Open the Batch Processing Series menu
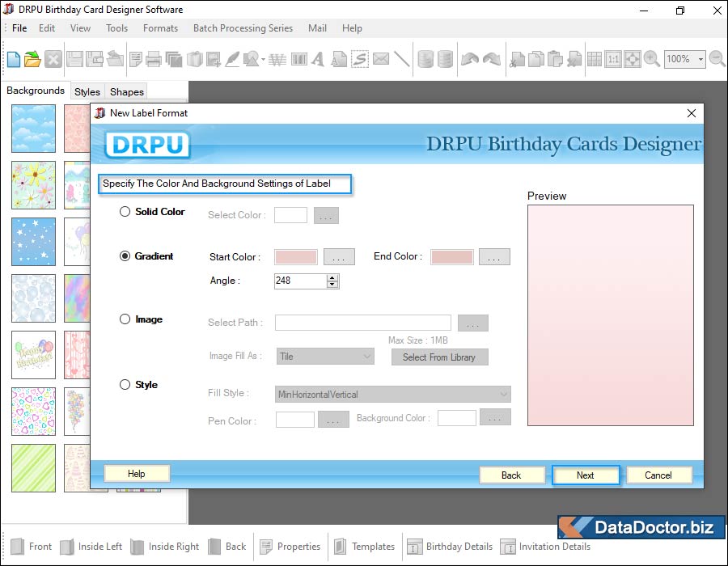This screenshot has width=728, height=566. tap(243, 28)
